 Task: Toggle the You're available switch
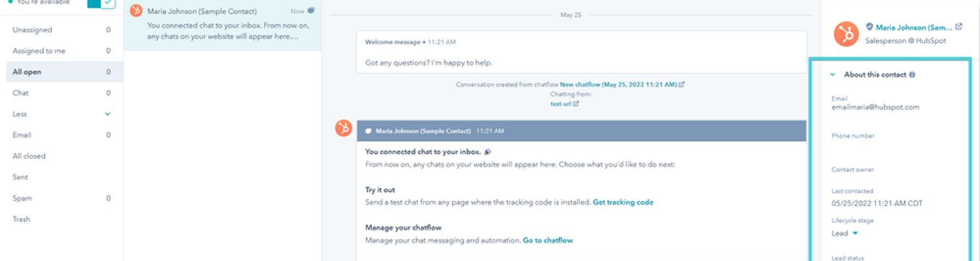[101, 3]
